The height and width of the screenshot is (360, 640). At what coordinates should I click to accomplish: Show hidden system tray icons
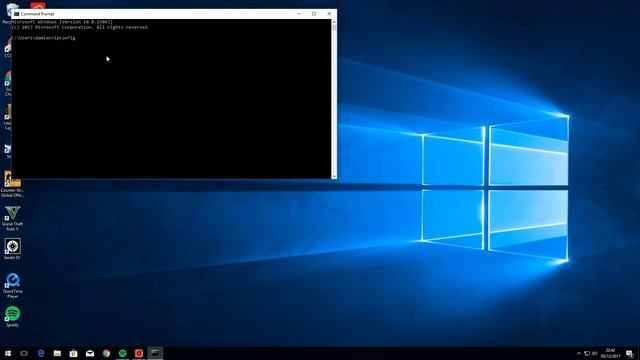578,353
